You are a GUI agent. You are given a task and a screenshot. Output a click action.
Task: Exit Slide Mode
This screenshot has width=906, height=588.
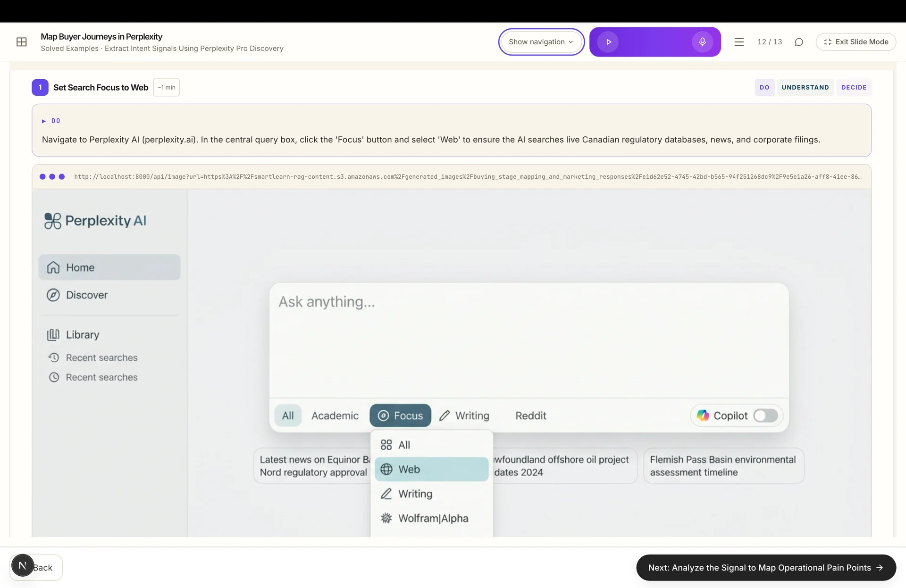click(x=856, y=42)
